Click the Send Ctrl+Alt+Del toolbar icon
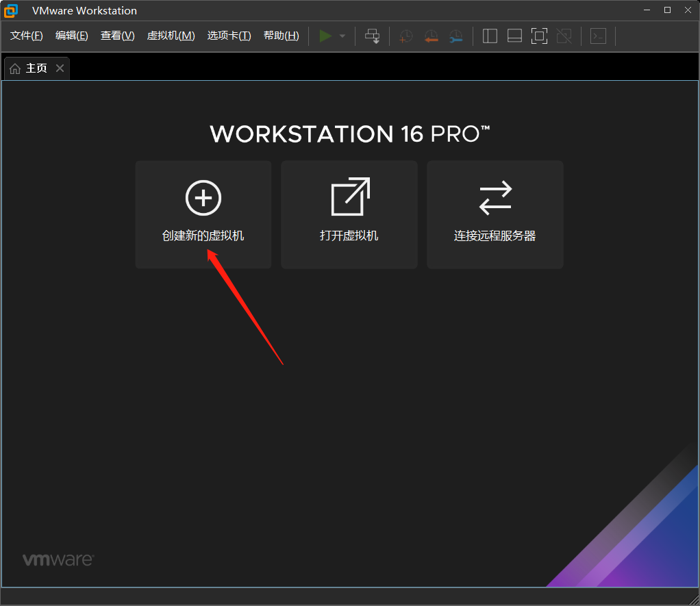This screenshot has width=700, height=606. (373, 36)
